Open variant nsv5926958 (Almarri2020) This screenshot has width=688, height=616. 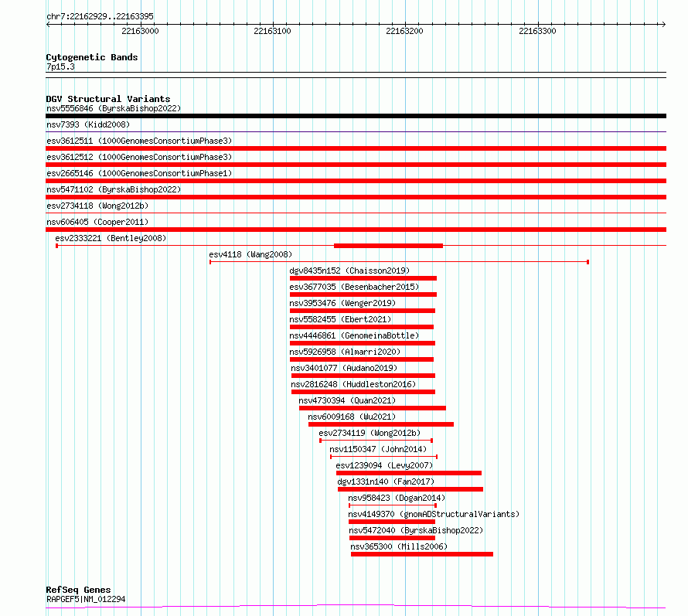click(x=345, y=352)
